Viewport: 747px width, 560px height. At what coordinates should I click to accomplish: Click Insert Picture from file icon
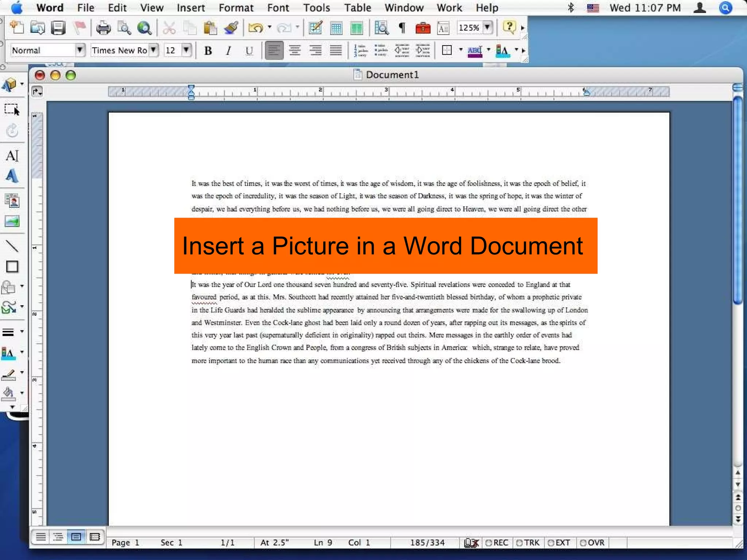point(12,221)
